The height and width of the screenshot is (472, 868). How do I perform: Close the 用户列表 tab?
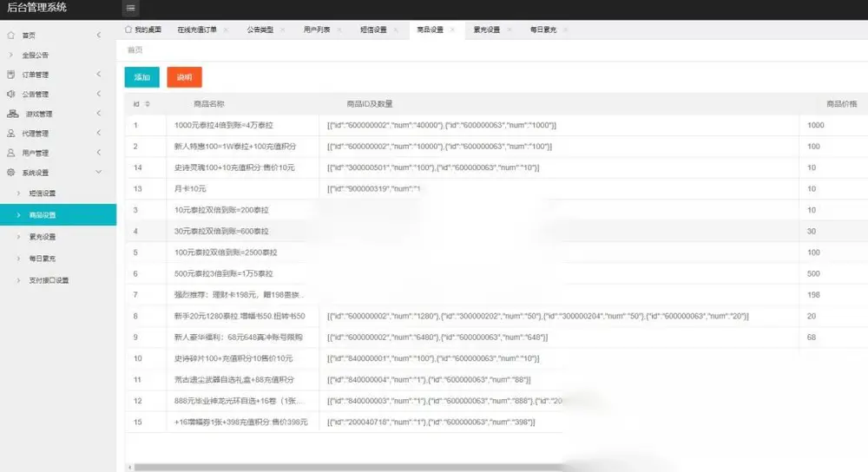pos(339,29)
